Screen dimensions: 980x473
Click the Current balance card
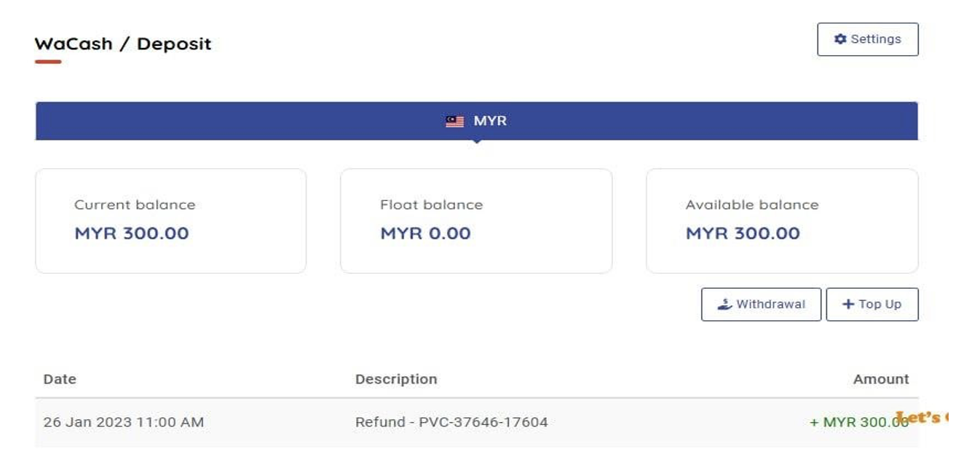click(170, 220)
